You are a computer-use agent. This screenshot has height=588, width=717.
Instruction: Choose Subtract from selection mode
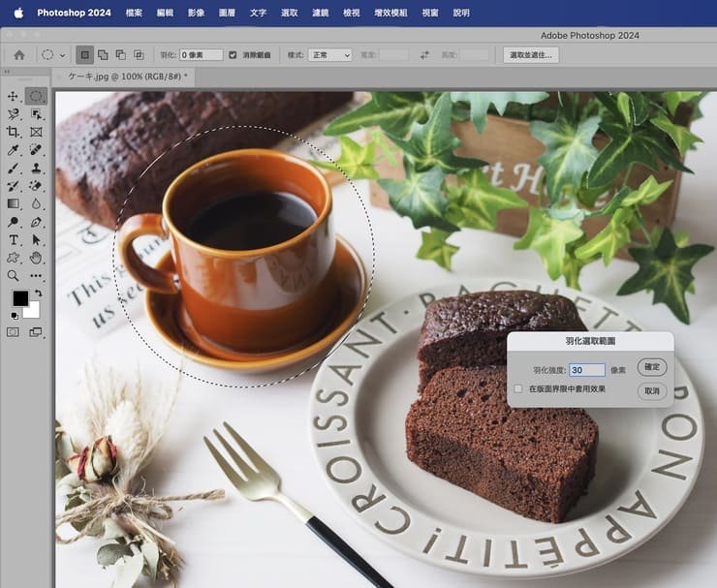(121, 55)
